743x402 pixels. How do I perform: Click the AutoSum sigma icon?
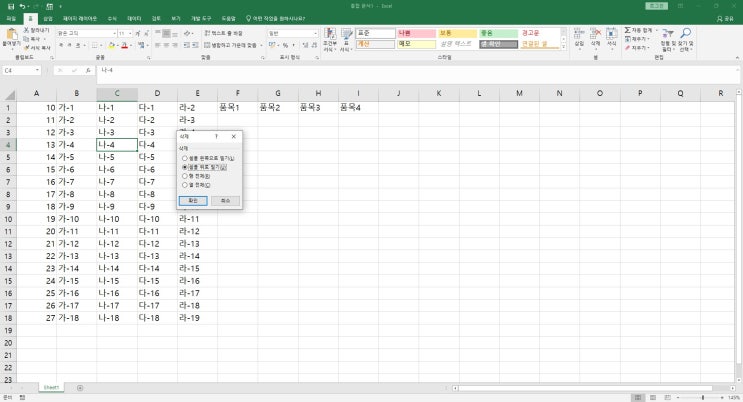(627, 30)
